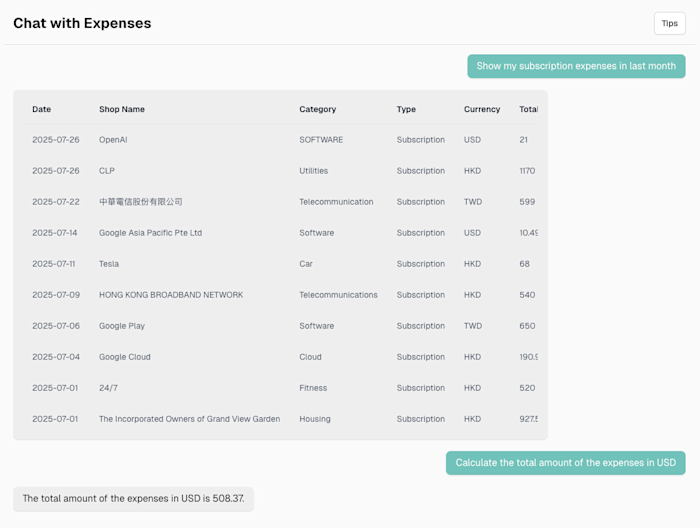This screenshot has width=700, height=528.
Task: Click the Fitness category cell
Action: [313, 388]
